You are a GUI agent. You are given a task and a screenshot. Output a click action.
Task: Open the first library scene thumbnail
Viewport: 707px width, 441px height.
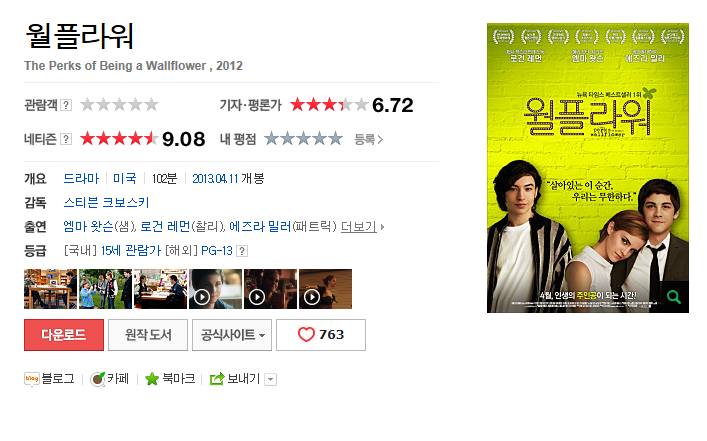[50, 289]
